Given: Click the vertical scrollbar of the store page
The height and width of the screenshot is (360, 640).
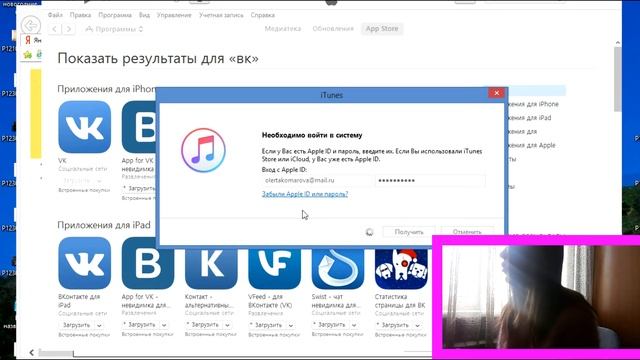Looking at the screenshot, I should [x=618, y=79].
